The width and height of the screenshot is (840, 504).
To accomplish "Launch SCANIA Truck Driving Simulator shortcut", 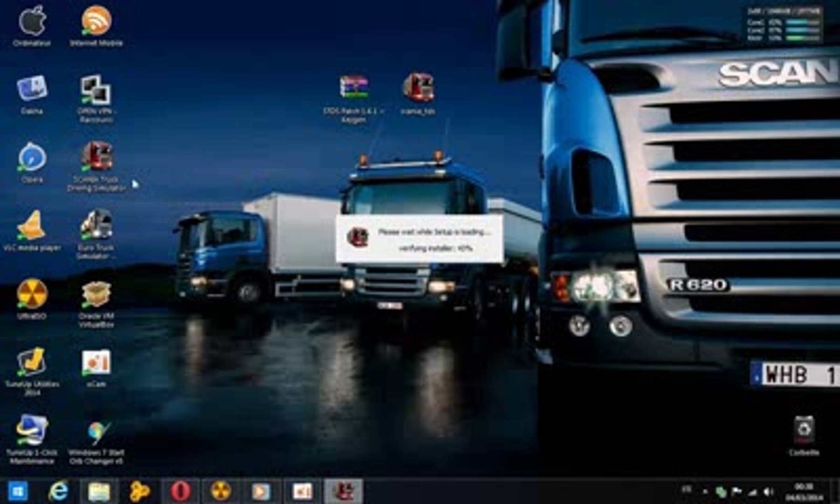I will 96,167.
